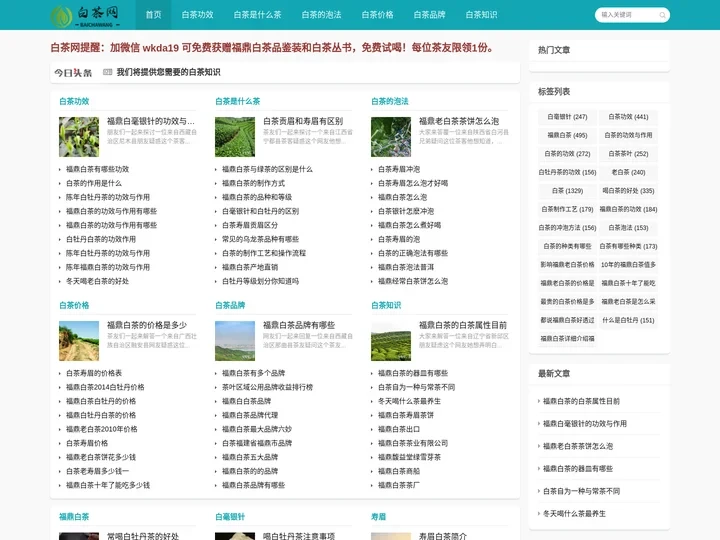Open article 福鼎白茶茶业有限公司
The width and height of the screenshot is (720, 540).
click(413, 443)
